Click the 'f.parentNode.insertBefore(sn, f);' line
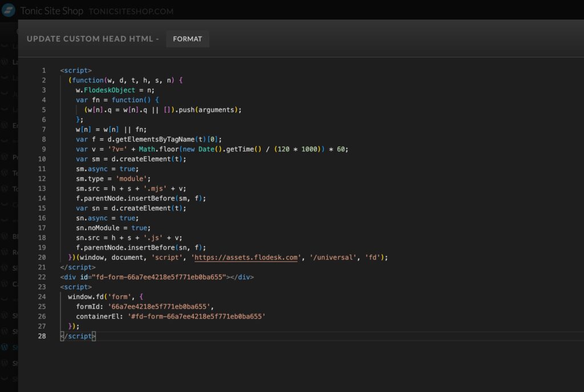This screenshot has width=584, height=392. tap(141, 248)
